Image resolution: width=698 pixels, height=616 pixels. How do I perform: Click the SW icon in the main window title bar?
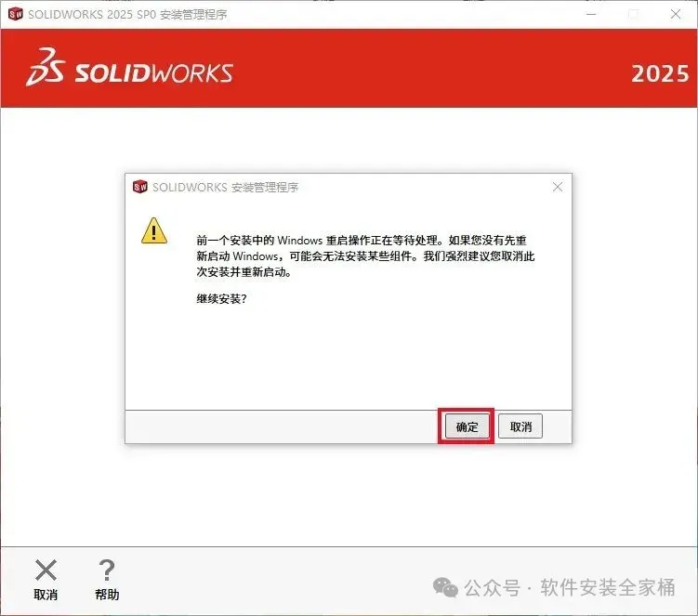(x=16, y=14)
